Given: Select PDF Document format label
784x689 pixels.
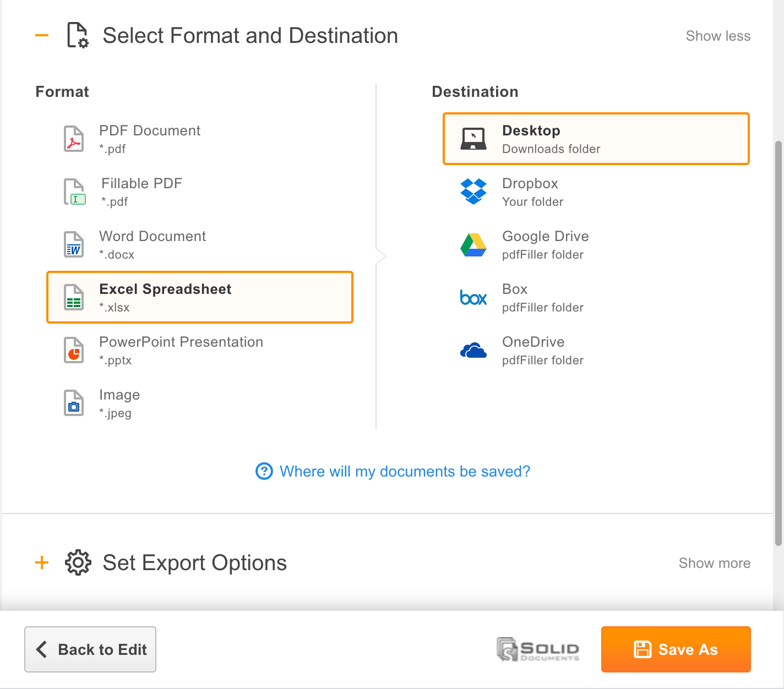Looking at the screenshot, I should pos(150,130).
